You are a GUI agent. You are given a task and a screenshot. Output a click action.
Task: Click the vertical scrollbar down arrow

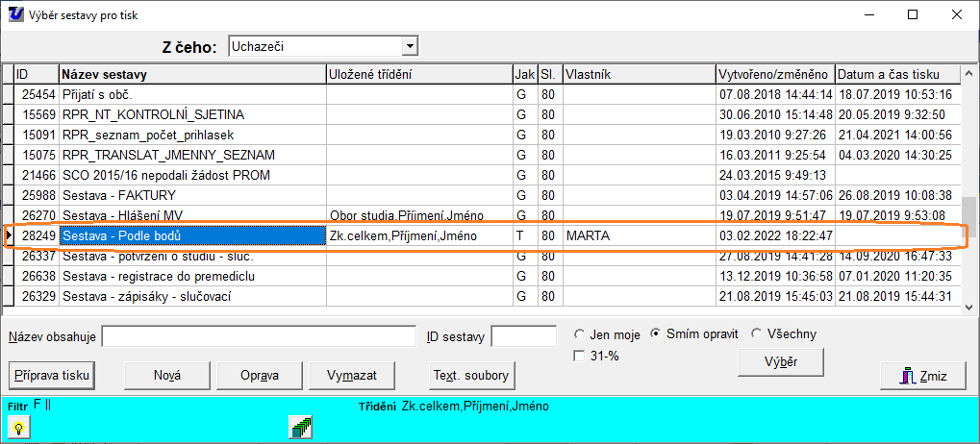coord(969,300)
